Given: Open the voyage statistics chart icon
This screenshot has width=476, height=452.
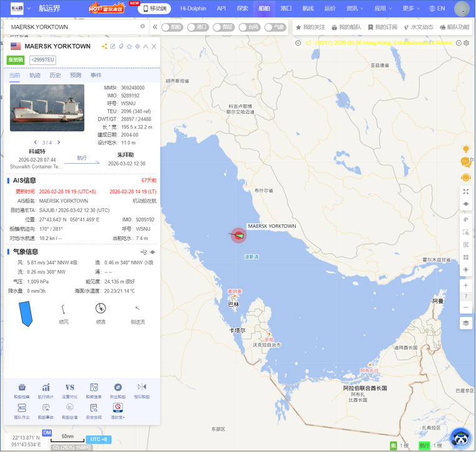Looking at the screenshot, I should pyautogui.click(x=46, y=388).
